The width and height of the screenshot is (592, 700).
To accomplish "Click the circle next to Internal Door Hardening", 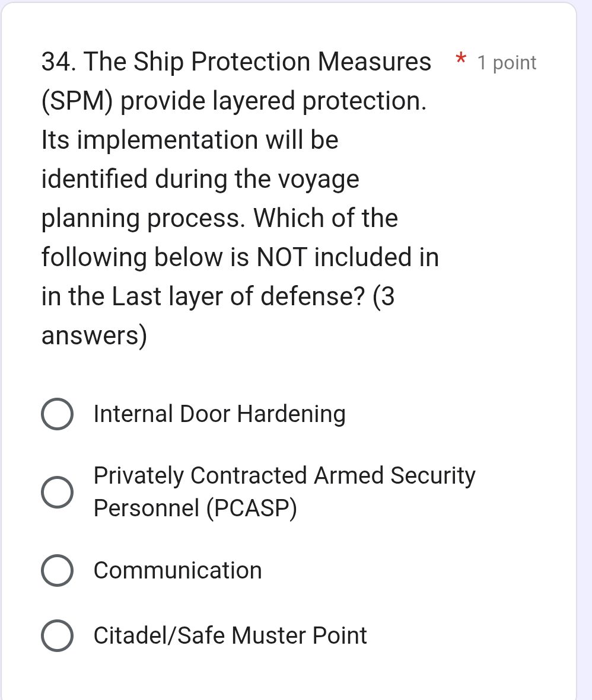I will pos(58,414).
